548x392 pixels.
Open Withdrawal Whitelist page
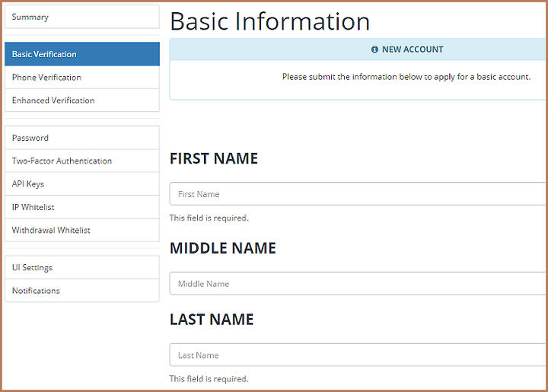[x=82, y=230]
